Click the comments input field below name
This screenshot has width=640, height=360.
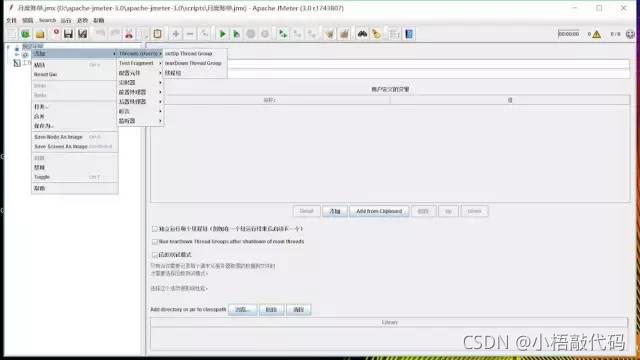click(429, 73)
